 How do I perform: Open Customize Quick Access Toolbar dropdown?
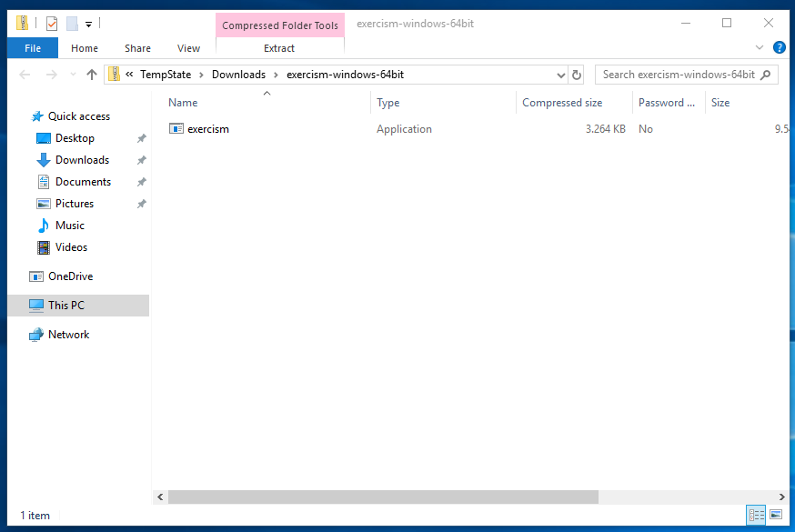tap(88, 24)
